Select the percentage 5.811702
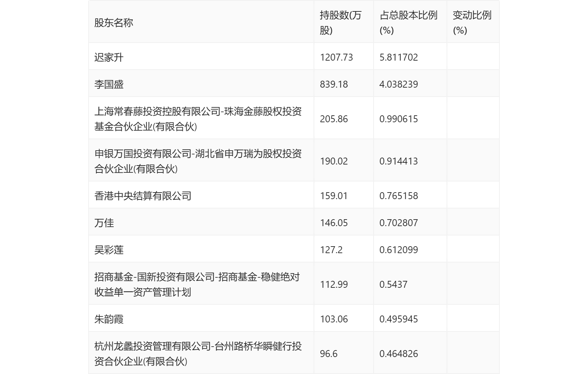This screenshot has height=374, width=588. click(x=399, y=57)
